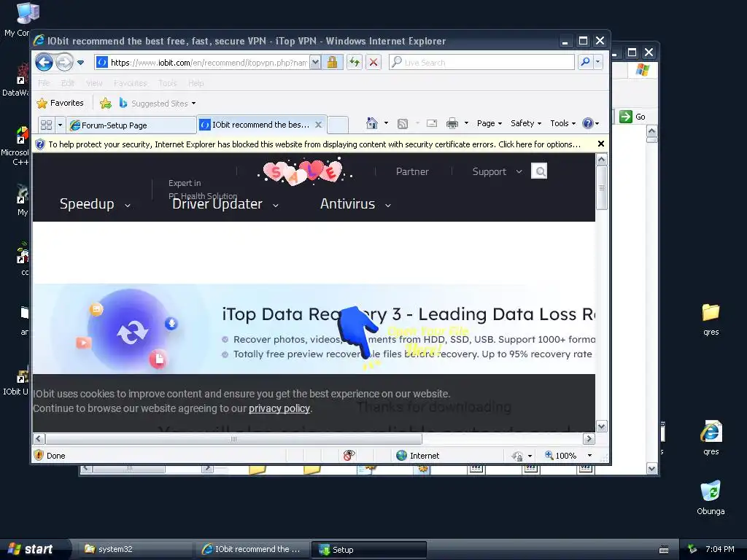Click the Print icon

(452, 123)
